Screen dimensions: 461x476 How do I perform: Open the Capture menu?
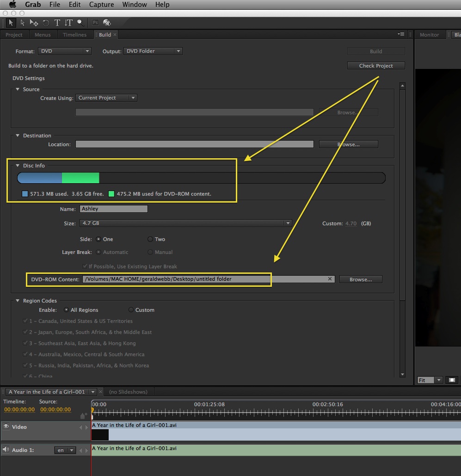(x=101, y=5)
